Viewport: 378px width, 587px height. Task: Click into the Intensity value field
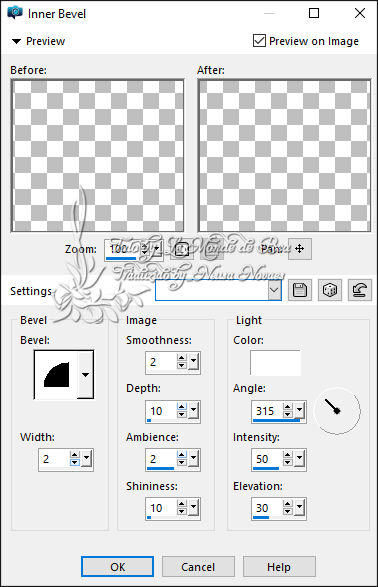point(267,459)
